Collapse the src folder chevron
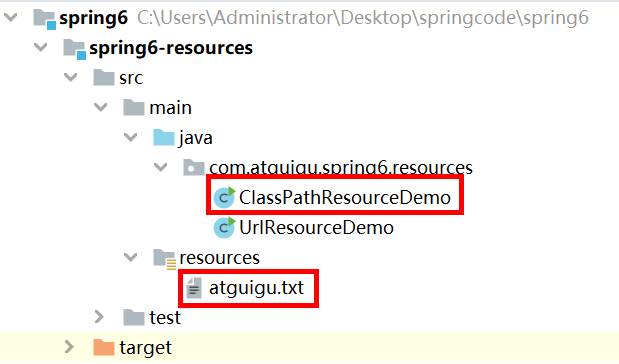The width and height of the screenshot is (619, 364). (71, 77)
